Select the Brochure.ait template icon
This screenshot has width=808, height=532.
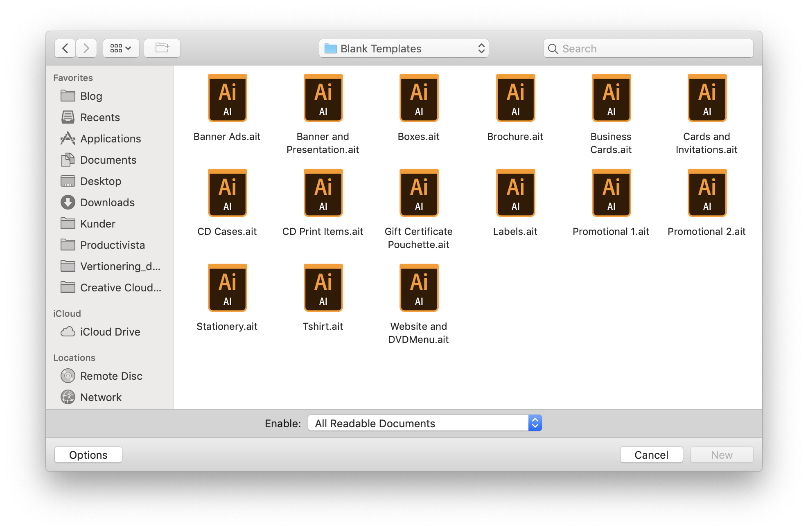point(515,98)
